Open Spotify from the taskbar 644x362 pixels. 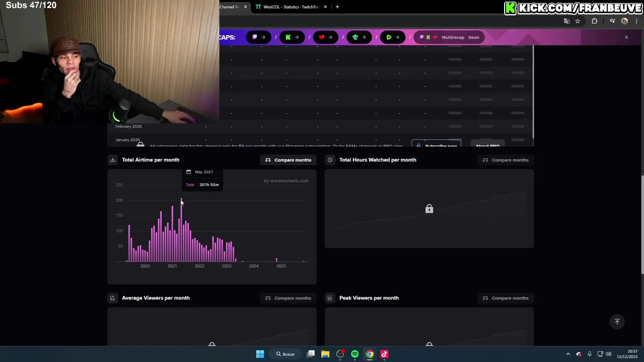coord(355,354)
